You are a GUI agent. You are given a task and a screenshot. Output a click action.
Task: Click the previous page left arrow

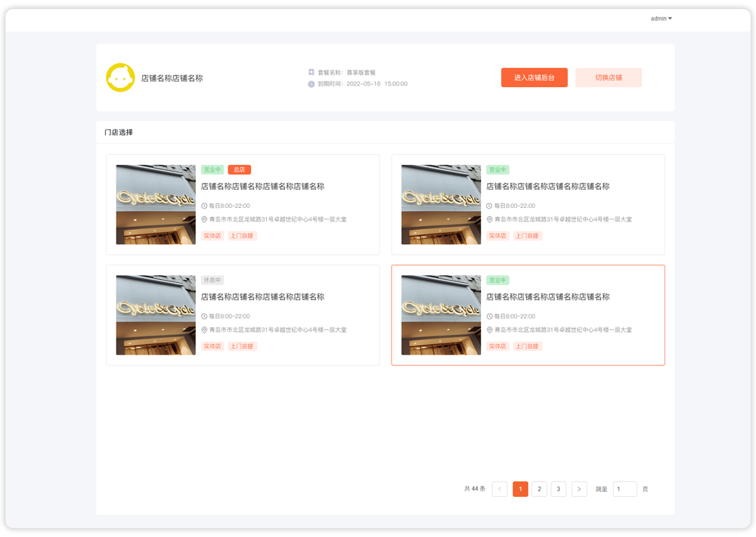tap(500, 489)
